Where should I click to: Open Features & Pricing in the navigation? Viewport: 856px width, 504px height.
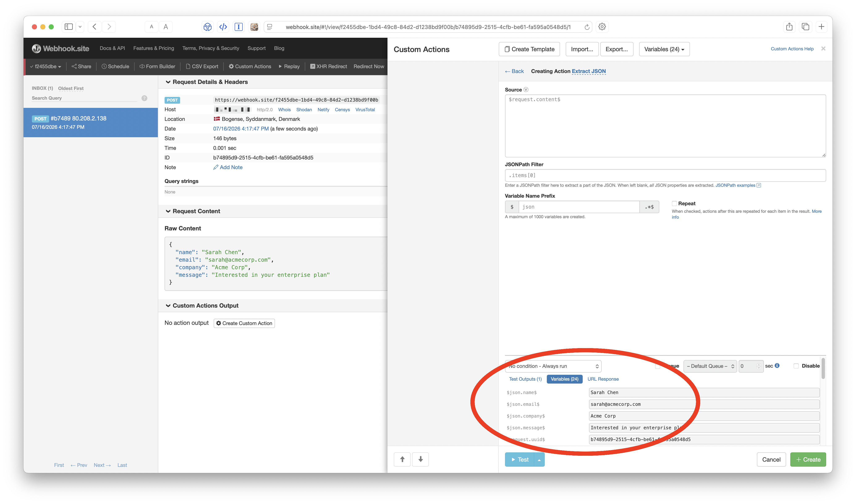[x=153, y=48]
